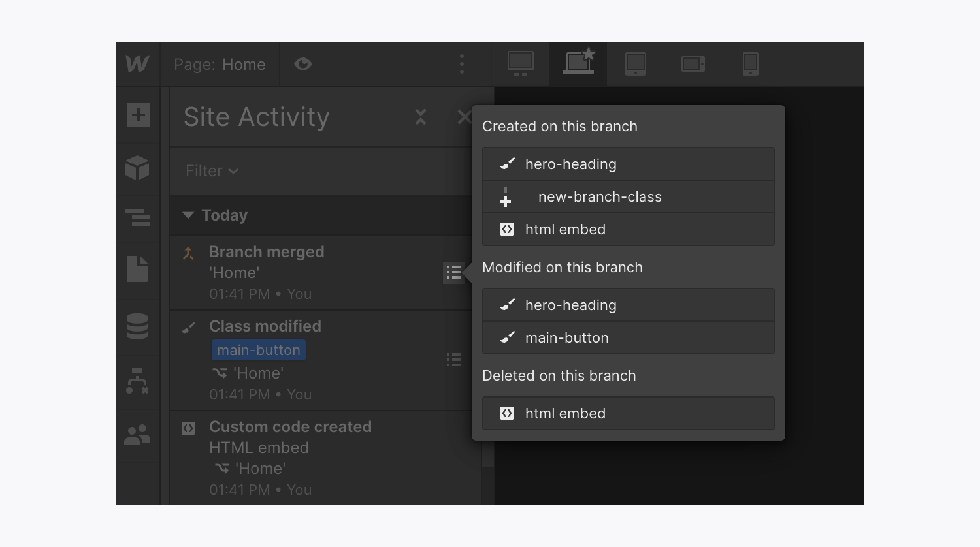This screenshot has height=547, width=980.
Task: Toggle preview mode with eye icon
Action: 302,64
